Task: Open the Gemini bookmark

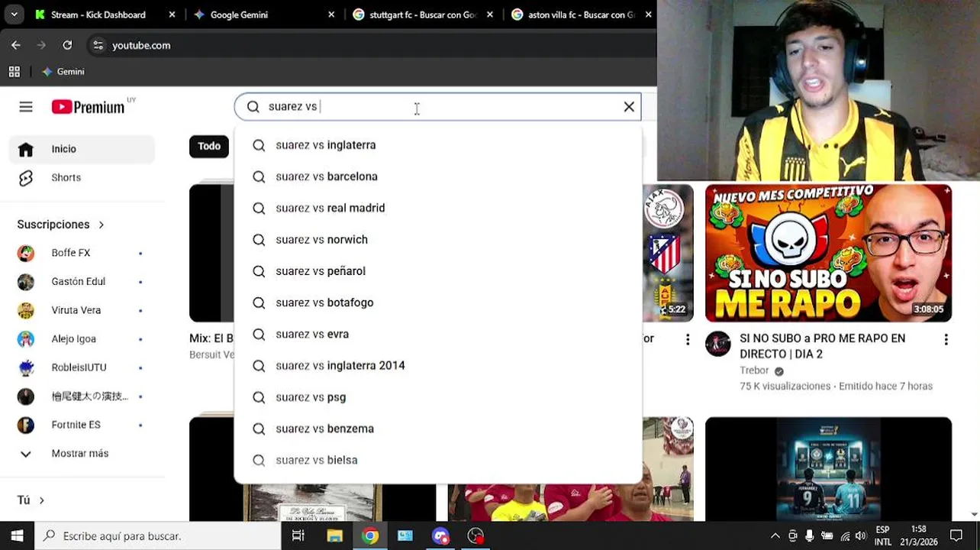Action: pos(63,72)
